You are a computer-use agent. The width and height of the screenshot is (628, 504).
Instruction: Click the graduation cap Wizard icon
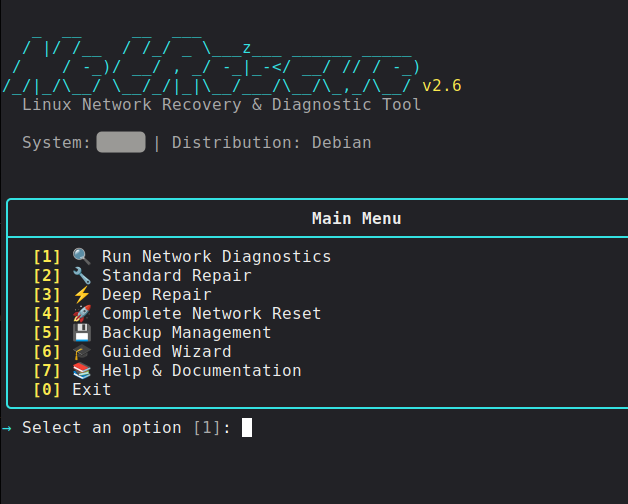(82, 352)
